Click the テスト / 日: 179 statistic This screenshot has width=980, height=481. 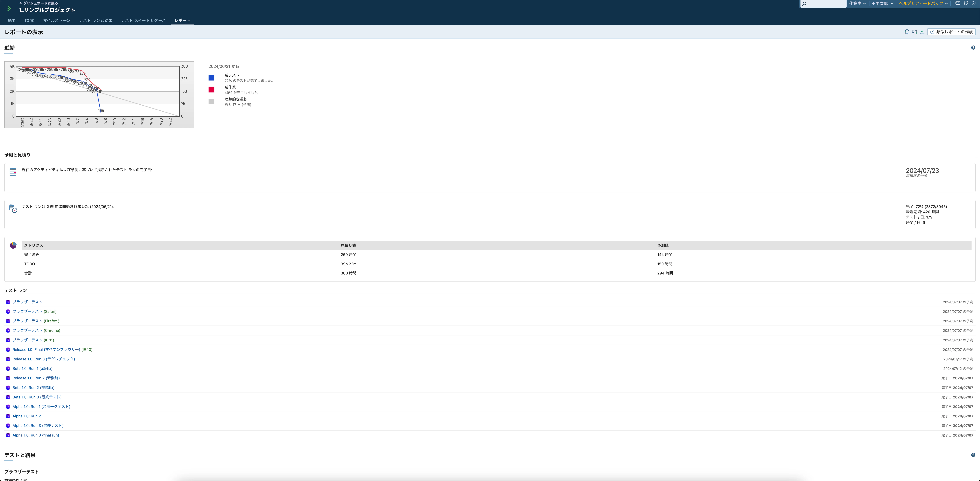(919, 217)
